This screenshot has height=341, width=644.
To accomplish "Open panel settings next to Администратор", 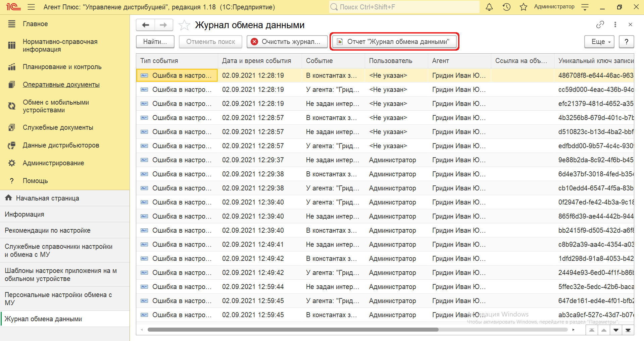I will click(585, 7).
